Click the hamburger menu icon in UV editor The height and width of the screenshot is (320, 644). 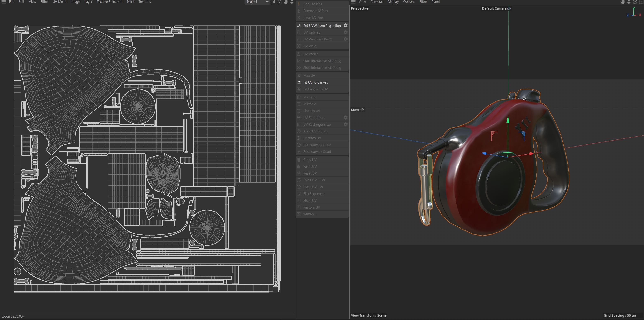click(x=4, y=2)
